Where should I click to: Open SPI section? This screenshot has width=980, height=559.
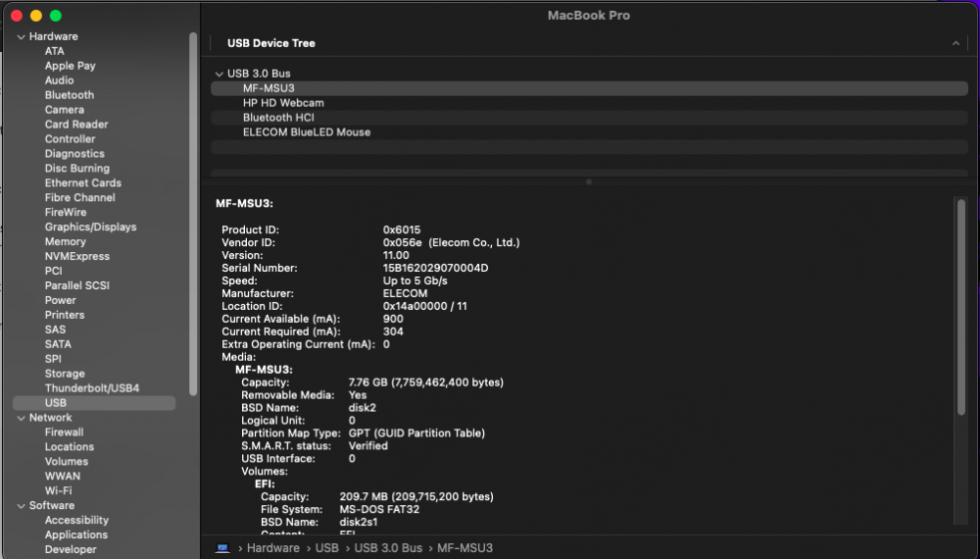point(53,359)
